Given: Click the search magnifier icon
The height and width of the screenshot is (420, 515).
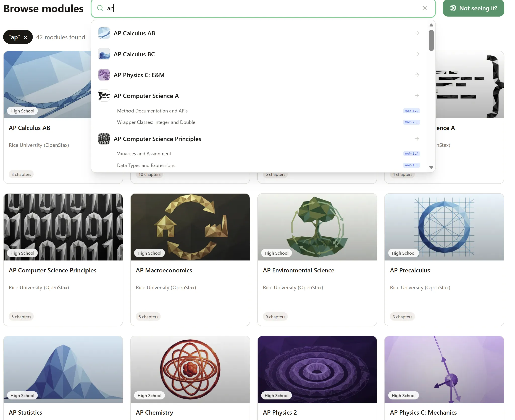Looking at the screenshot, I should pyautogui.click(x=100, y=8).
